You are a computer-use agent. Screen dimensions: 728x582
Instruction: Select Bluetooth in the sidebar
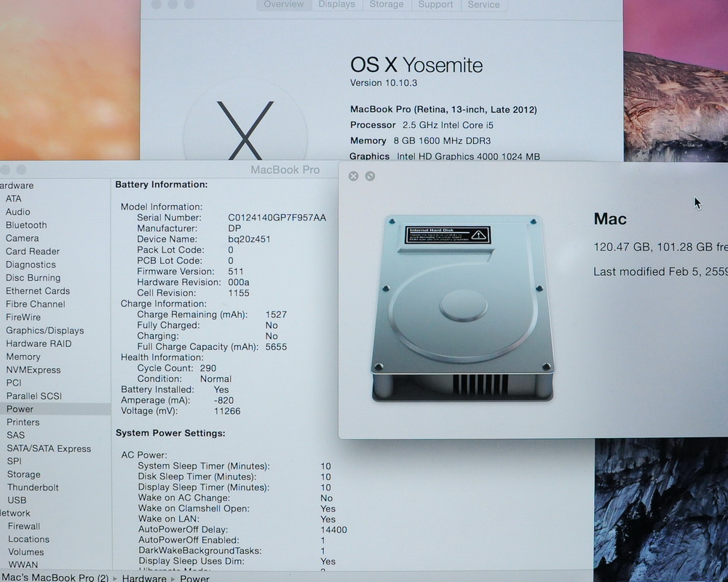pyautogui.click(x=26, y=225)
